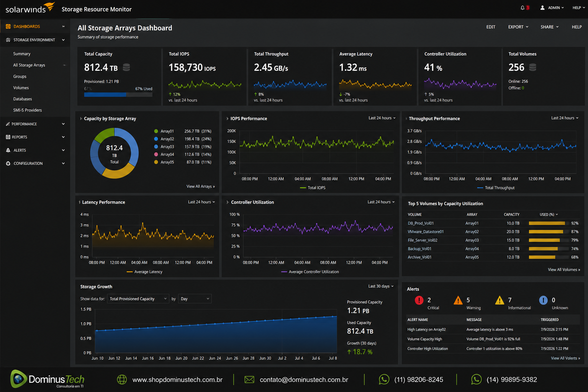Select the High Latency on Array02 alert row
The image size is (588, 392).
(493, 330)
